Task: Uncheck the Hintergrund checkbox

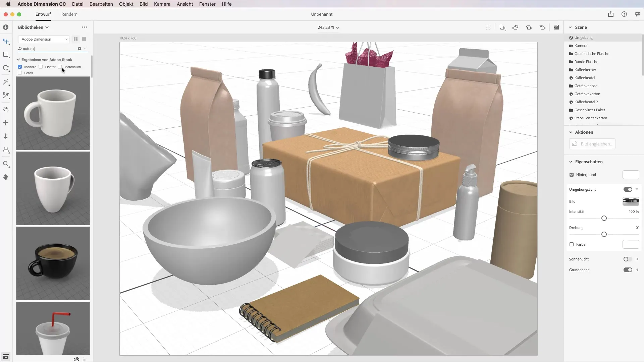Action: click(x=572, y=175)
